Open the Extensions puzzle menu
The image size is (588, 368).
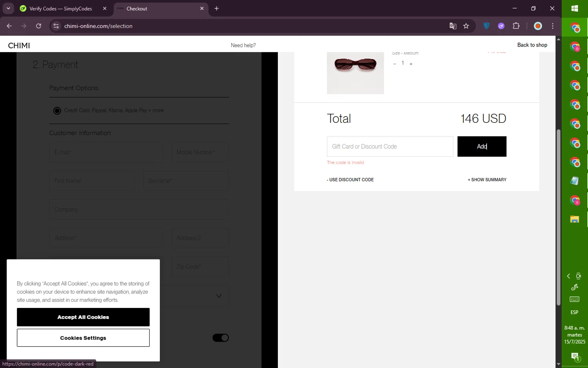click(x=516, y=26)
